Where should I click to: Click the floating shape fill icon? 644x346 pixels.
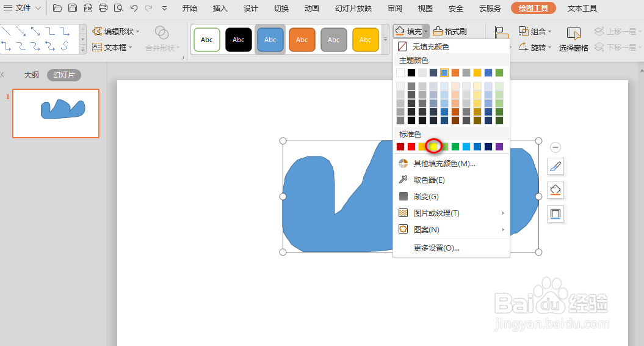pos(555,190)
